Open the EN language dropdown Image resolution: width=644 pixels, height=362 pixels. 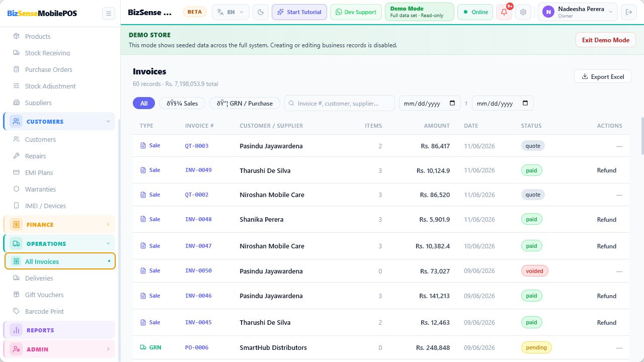(x=231, y=12)
